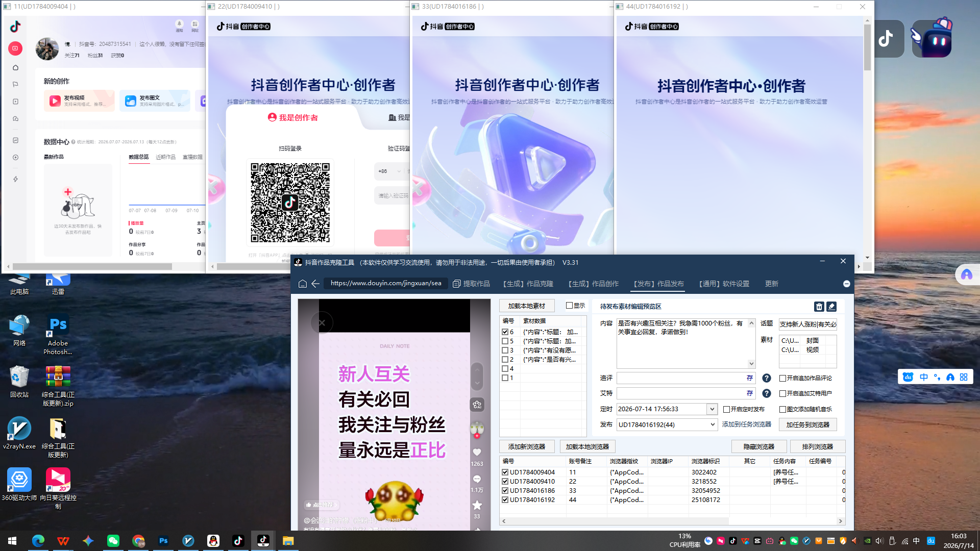Open the 回收站 recycle bin on the desktop

pos(19,382)
